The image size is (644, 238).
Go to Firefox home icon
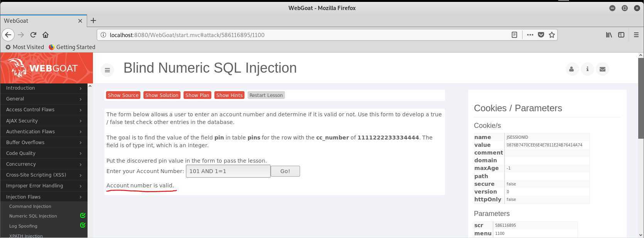pyautogui.click(x=46, y=35)
